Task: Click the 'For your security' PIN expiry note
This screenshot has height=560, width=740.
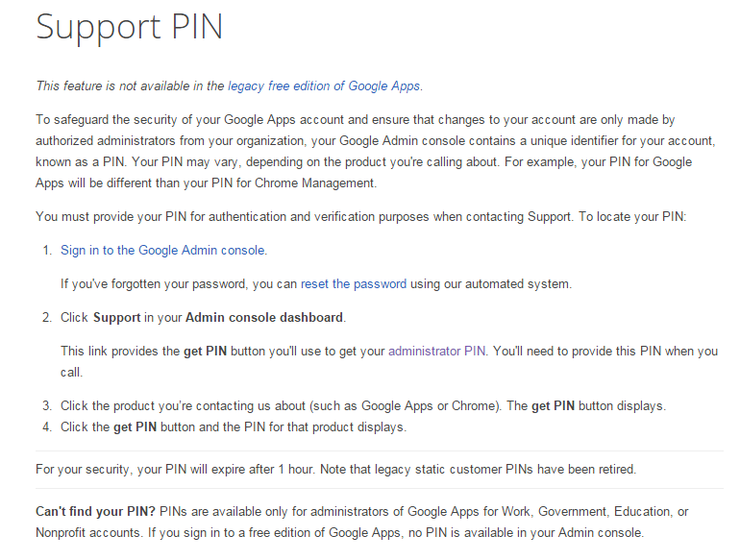Action: [336, 470]
